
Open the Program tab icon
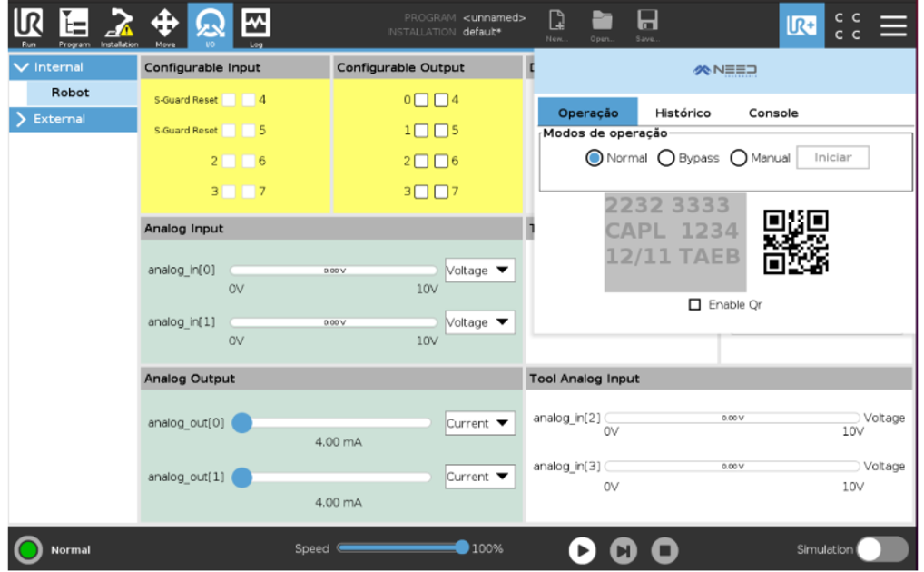(74, 25)
